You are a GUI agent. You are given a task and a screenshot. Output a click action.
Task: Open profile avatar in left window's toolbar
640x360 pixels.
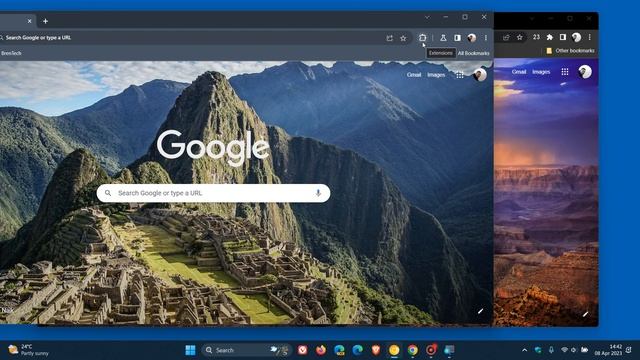click(x=472, y=38)
